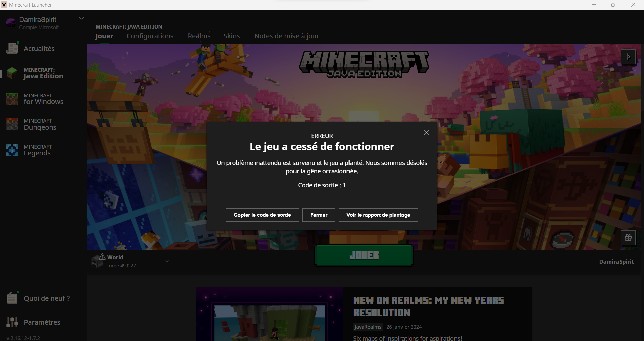Click the DamiraSpirit account avatar
This screenshot has height=341, width=644.
[x=11, y=23]
